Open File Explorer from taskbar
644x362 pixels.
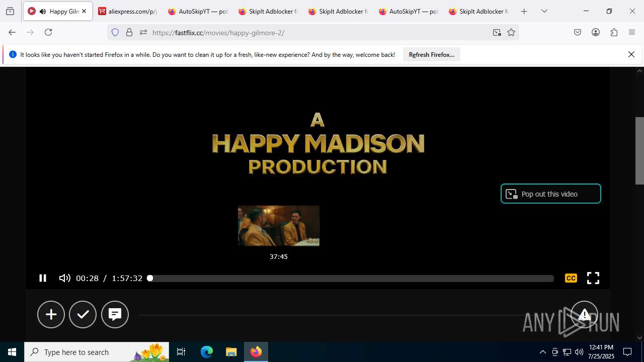pos(231,352)
